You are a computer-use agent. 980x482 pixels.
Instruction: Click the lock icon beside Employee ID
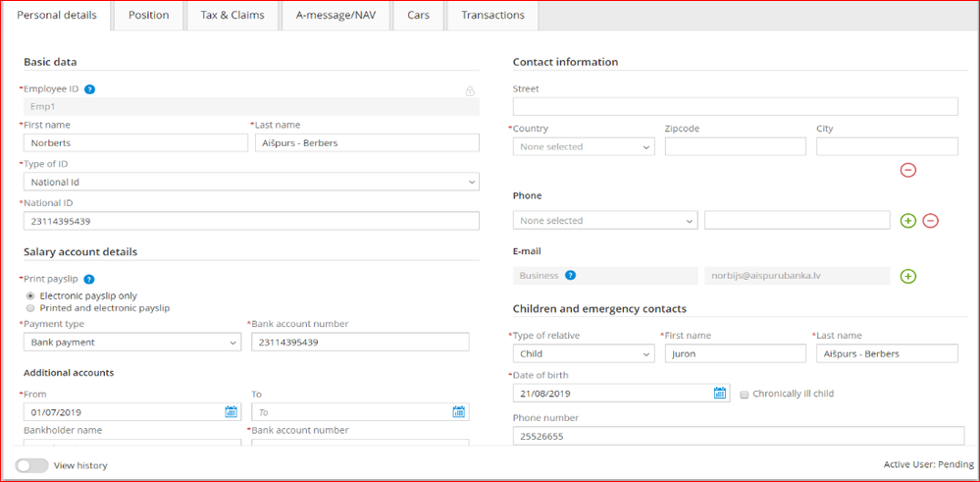coord(470,91)
